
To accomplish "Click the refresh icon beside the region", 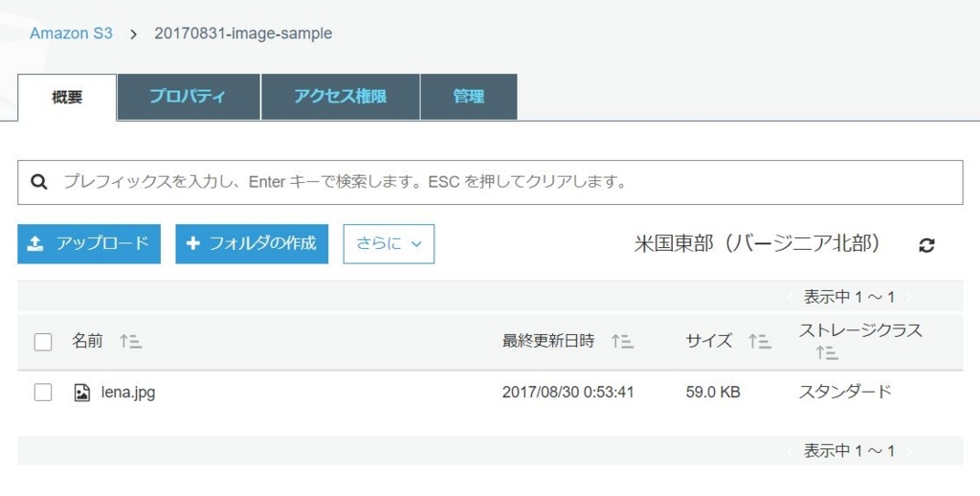I will pos(926,245).
